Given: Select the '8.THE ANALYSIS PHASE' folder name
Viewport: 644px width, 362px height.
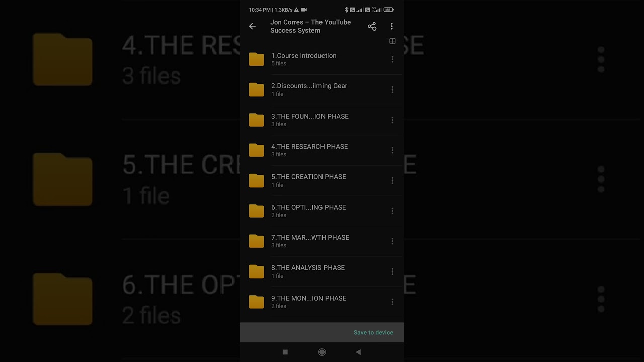Looking at the screenshot, I should 308,268.
